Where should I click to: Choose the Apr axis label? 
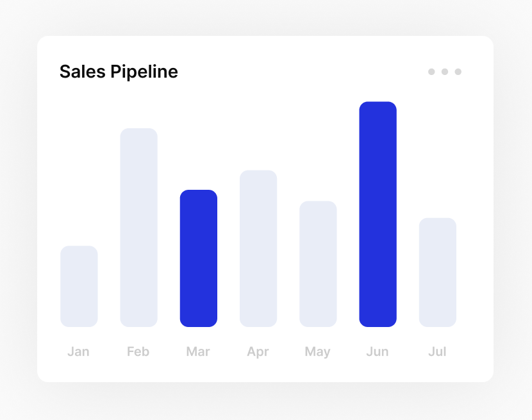tap(258, 351)
